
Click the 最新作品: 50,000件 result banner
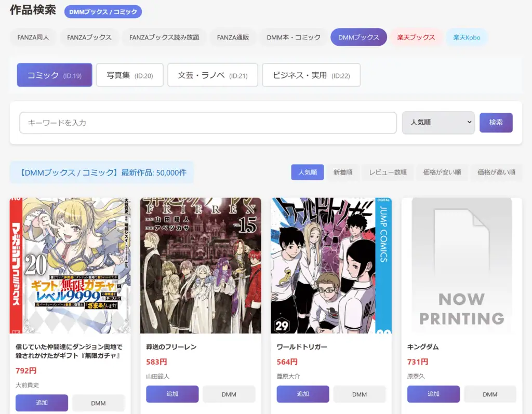tap(102, 172)
